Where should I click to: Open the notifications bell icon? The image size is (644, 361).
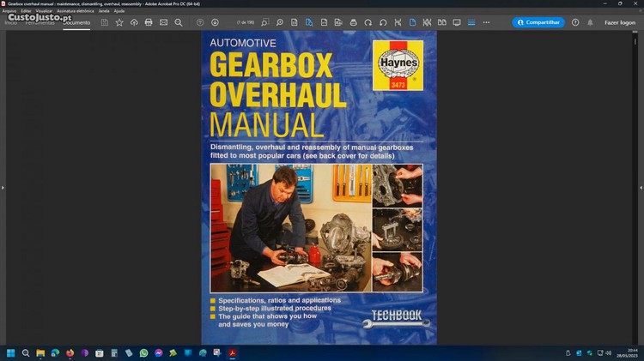click(x=590, y=22)
